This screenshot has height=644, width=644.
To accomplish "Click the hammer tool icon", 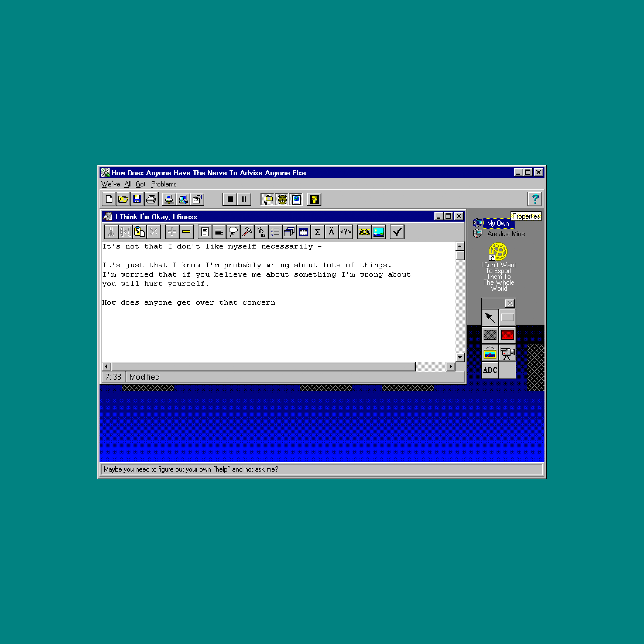I will click(x=247, y=232).
